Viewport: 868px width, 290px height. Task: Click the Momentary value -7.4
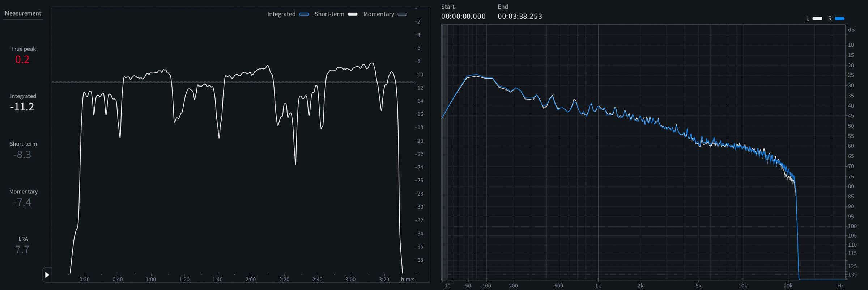coord(22,202)
